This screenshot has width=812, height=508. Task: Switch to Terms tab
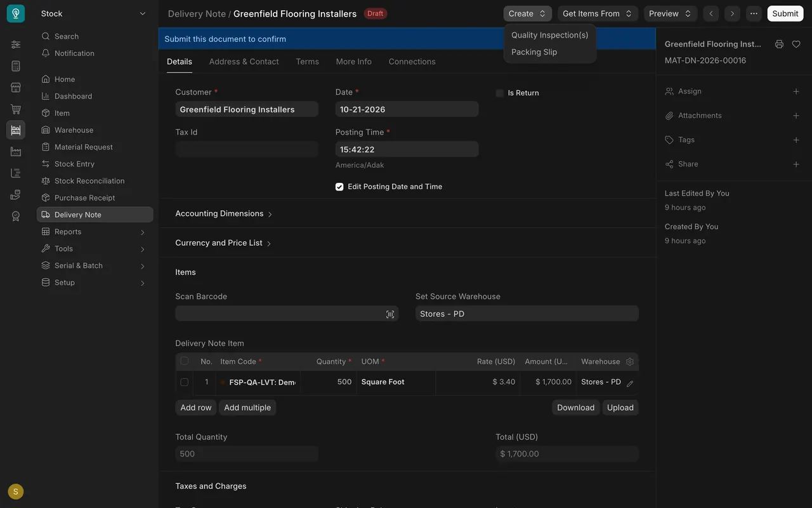coord(308,62)
